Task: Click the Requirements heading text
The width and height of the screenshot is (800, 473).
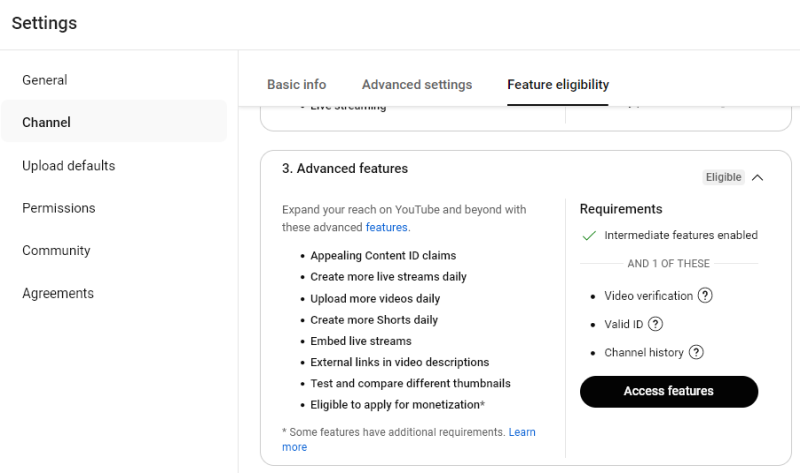Action: pos(621,209)
